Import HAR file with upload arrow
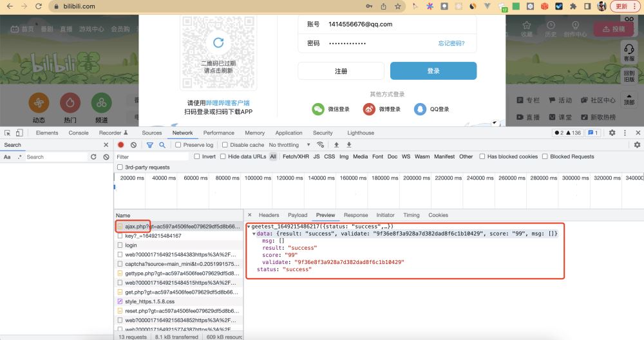Image resolution: width=644 pixels, height=340 pixels. (336, 145)
